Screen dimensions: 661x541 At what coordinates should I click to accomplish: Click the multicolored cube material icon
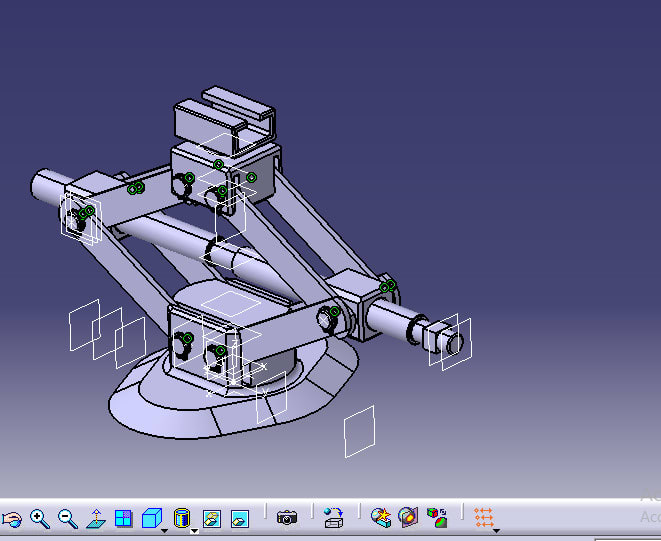point(437,518)
